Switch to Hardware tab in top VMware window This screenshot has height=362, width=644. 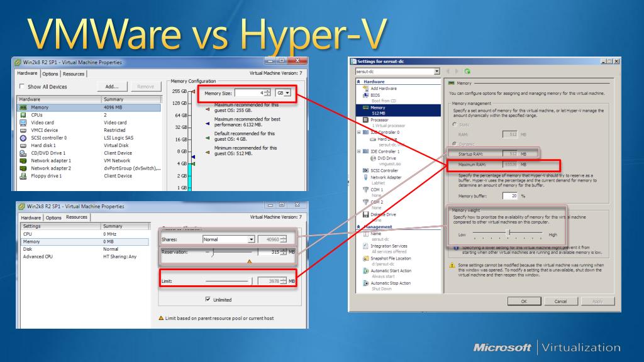point(27,73)
